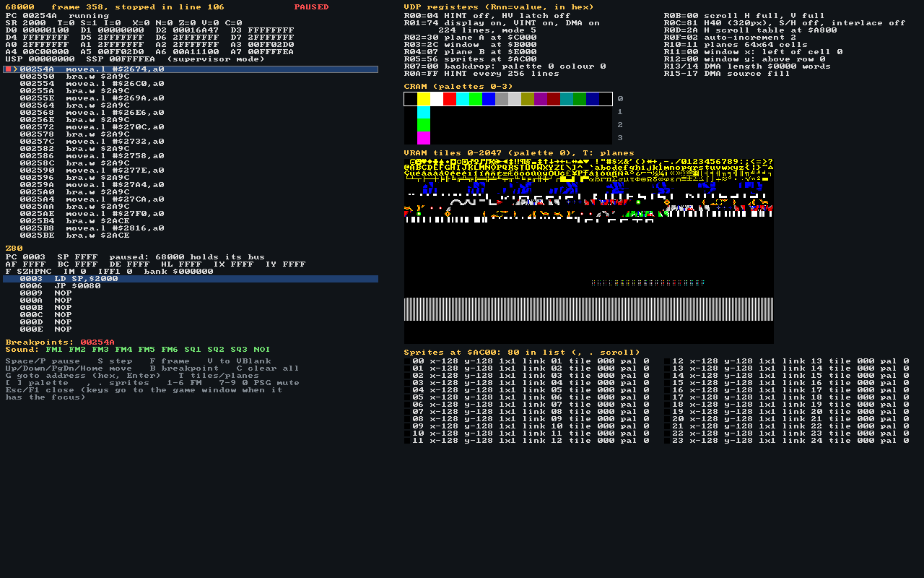Click disassembly line 00255E movea.l #$269A,a0
This screenshot has height=578, width=924.
pyautogui.click(x=191, y=98)
